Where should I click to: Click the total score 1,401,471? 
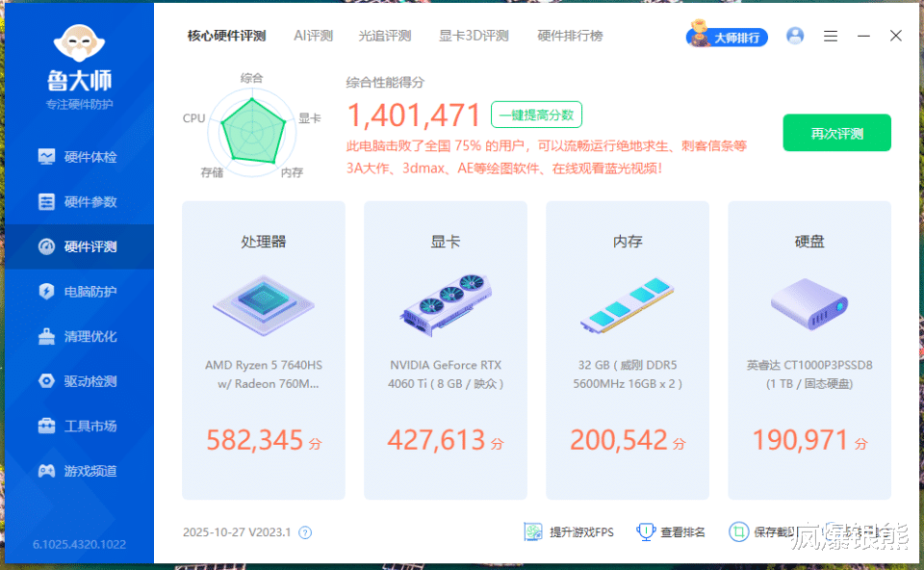[414, 115]
